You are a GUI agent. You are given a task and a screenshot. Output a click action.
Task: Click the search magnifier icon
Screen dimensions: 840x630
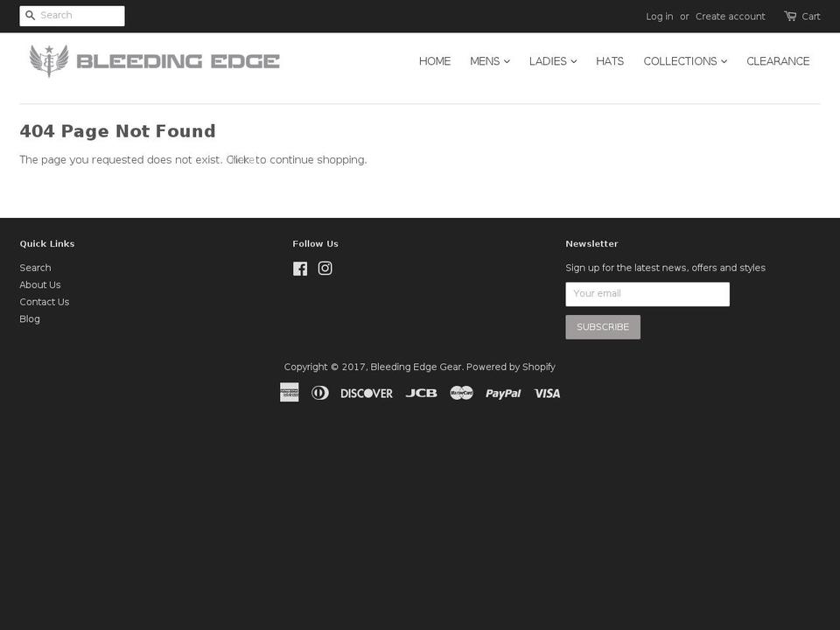[x=30, y=16]
